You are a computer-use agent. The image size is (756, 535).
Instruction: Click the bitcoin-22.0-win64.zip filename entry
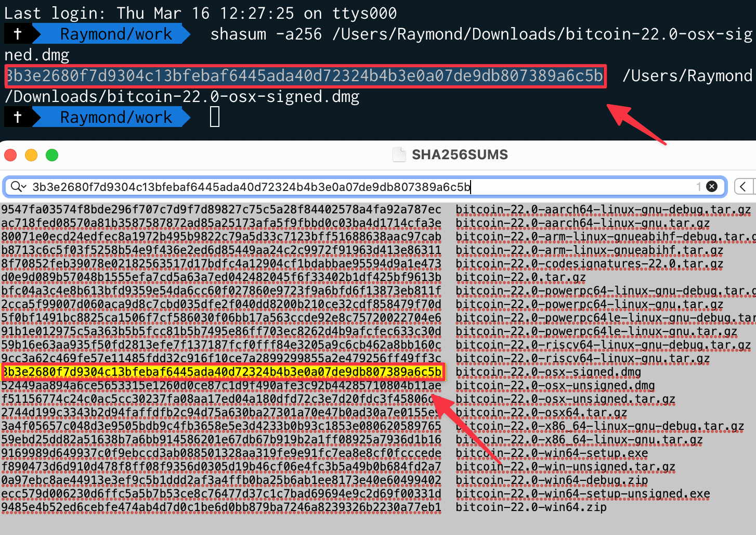pos(531,507)
